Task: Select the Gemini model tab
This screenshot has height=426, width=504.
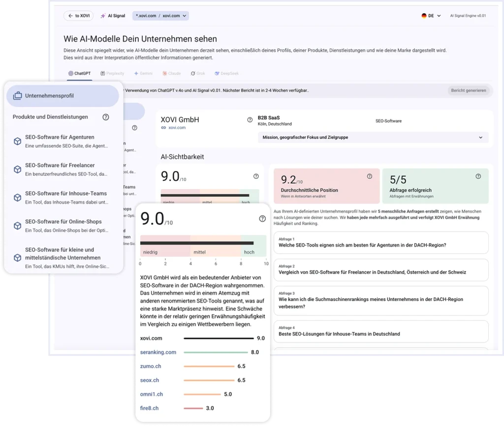Action: [x=143, y=73]
